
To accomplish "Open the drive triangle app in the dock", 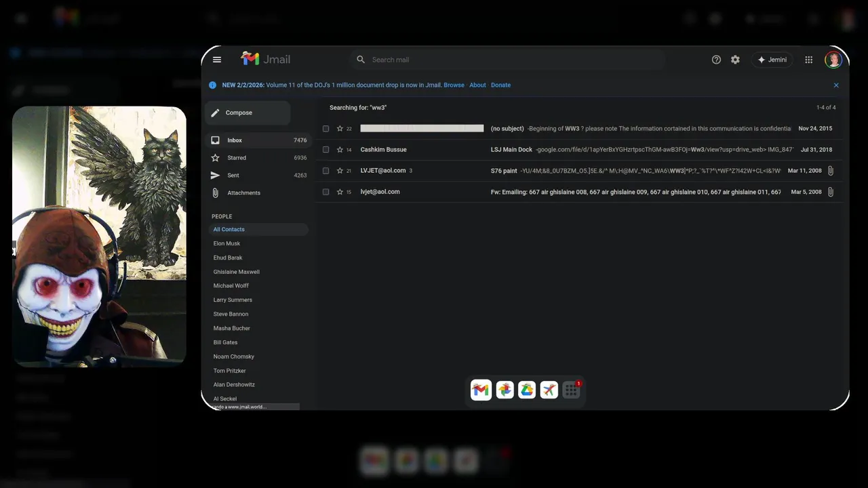I will point(527,390).
